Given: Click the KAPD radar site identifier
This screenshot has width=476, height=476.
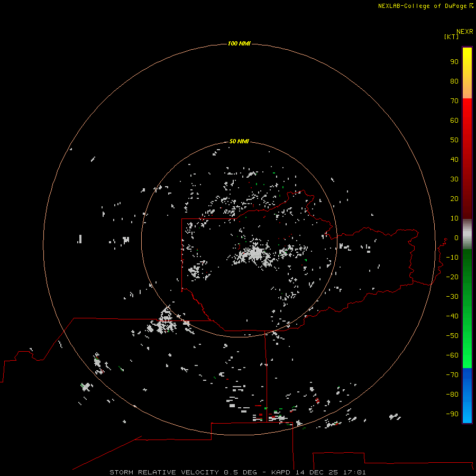Looking at the screenshot, I should click(281, 472).
